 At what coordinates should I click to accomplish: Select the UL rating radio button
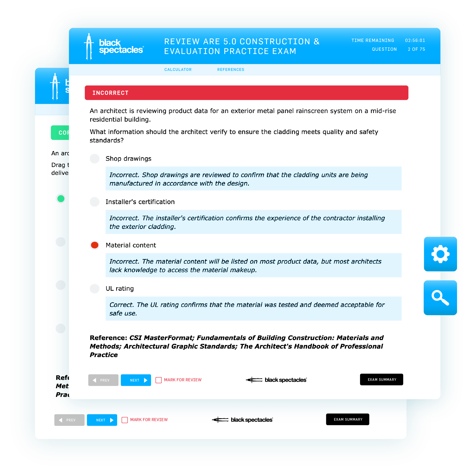95,288
